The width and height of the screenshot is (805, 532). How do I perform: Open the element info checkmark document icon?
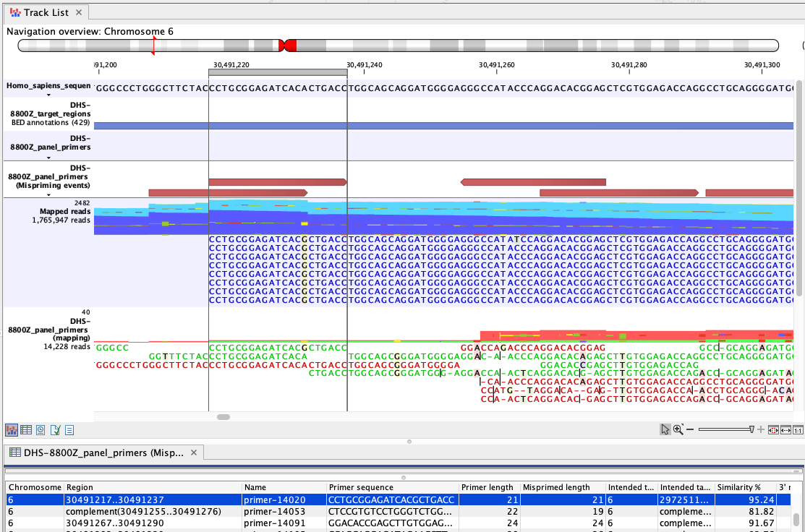tap(55, 430)
